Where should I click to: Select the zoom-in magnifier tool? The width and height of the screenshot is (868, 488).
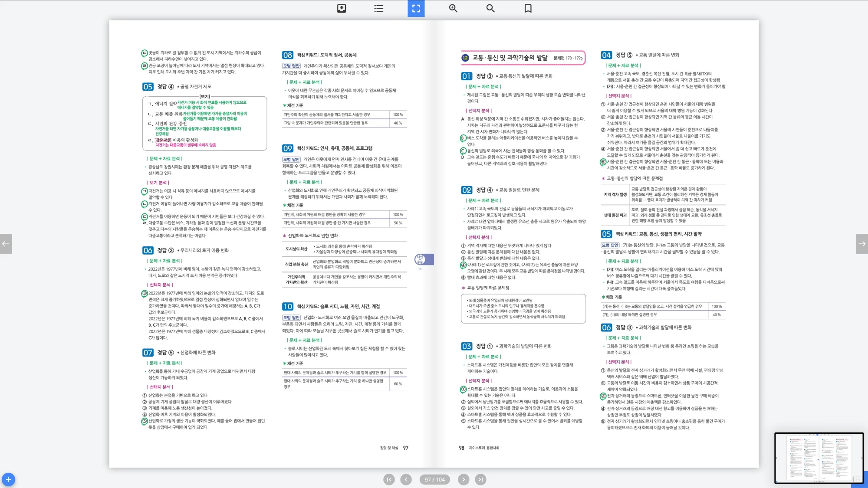point(453,8)
